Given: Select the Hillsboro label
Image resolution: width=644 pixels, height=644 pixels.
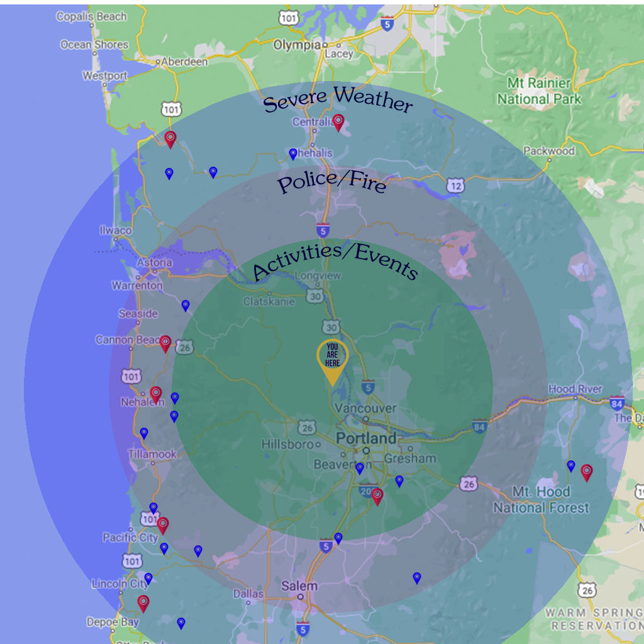Looking at the screenshot, I should (x=288, y=444).
